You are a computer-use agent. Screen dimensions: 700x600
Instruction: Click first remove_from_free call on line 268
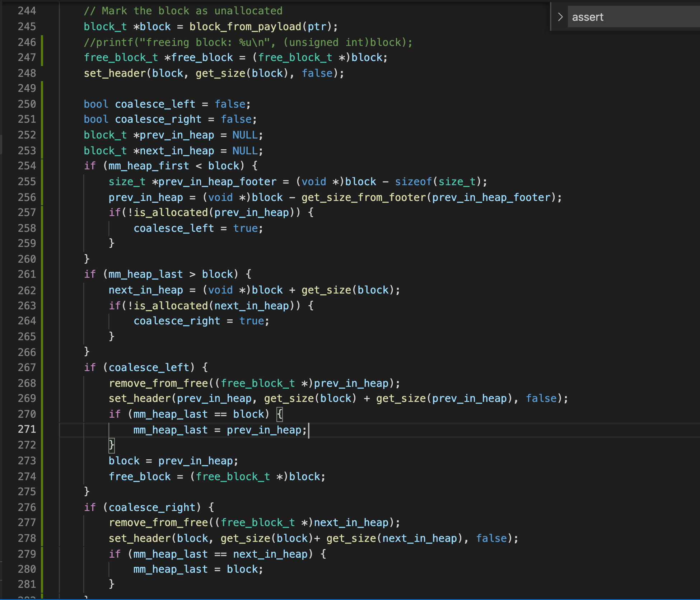pos(158,383)
